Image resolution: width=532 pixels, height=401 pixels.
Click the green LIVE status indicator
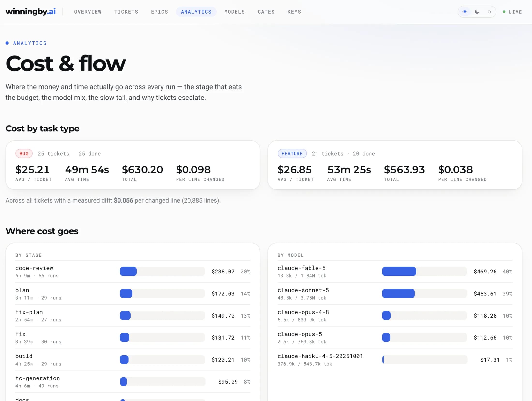(512, 12)
